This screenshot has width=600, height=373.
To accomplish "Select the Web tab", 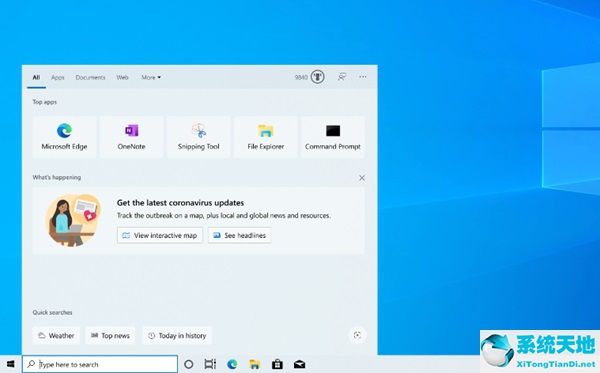I will (122, 77).
